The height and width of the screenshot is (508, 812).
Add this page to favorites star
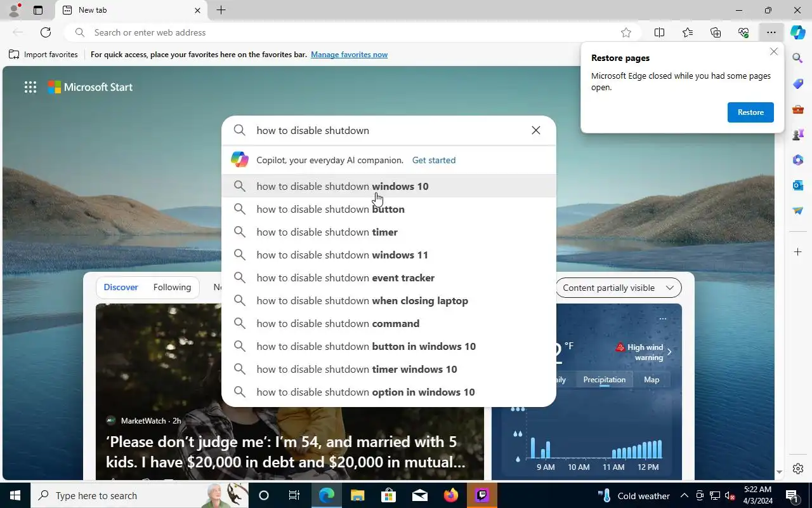(x=626, y=32)
